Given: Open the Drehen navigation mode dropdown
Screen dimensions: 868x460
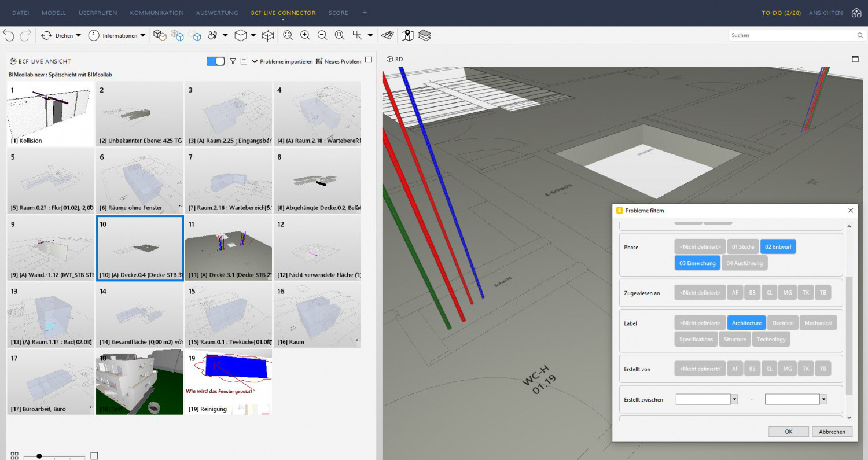Looking at the screenshot, I should [x=78, y=36].
